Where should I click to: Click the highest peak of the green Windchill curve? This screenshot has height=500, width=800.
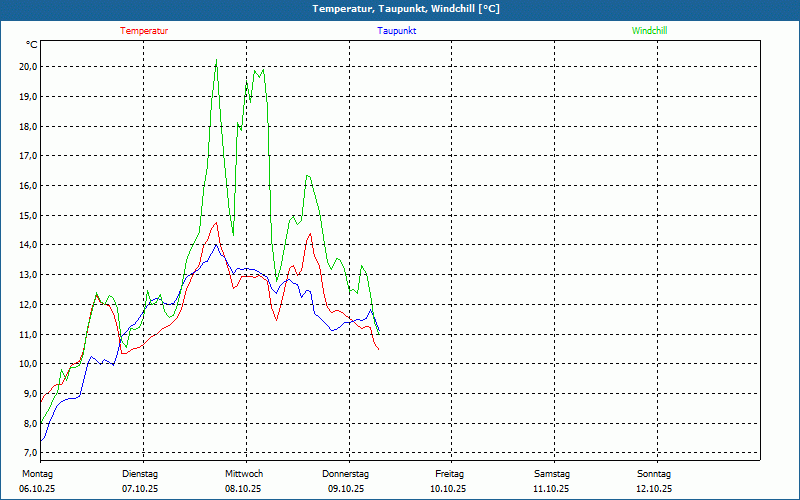[216, 60]
